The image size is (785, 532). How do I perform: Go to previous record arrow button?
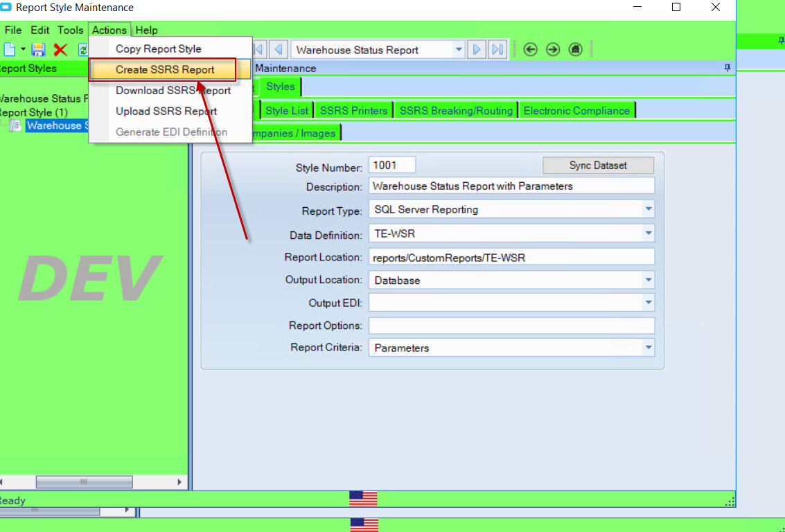click(x=279, y=50)
